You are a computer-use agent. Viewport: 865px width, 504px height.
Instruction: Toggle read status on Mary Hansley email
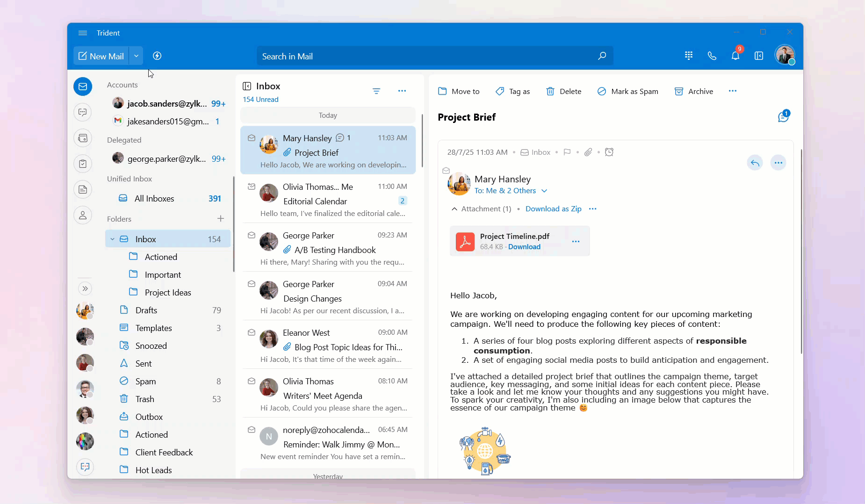252,138
